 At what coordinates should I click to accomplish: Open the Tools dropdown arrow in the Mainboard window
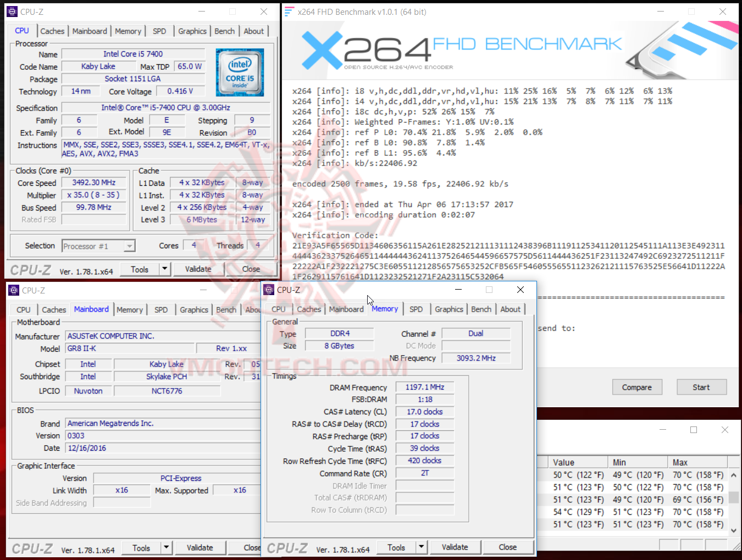(x=167, y=547)
